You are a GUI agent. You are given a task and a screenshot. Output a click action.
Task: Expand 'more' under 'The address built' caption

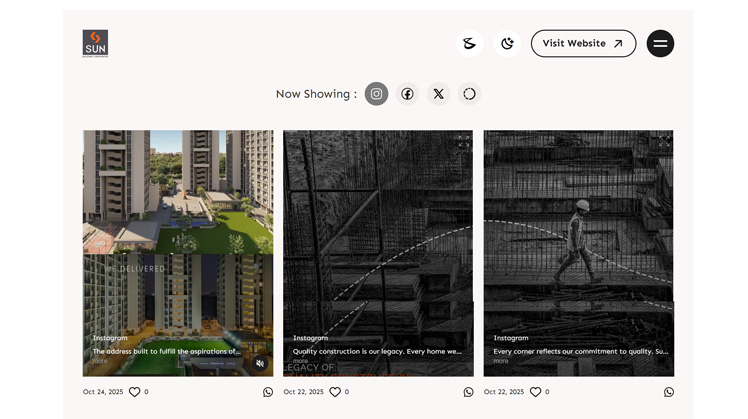(100, 361)
